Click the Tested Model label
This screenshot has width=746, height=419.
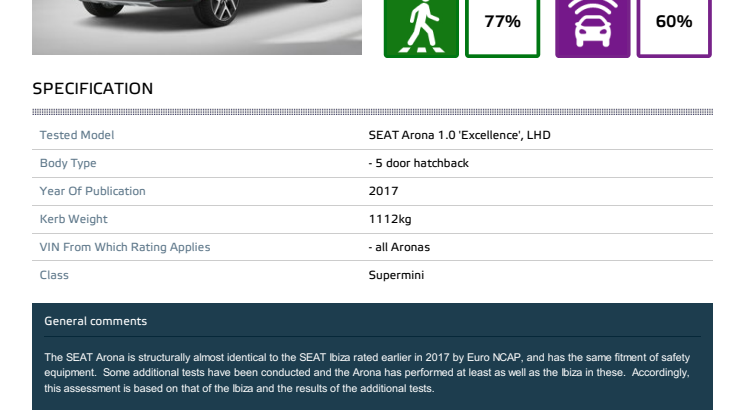coord(77,135)
